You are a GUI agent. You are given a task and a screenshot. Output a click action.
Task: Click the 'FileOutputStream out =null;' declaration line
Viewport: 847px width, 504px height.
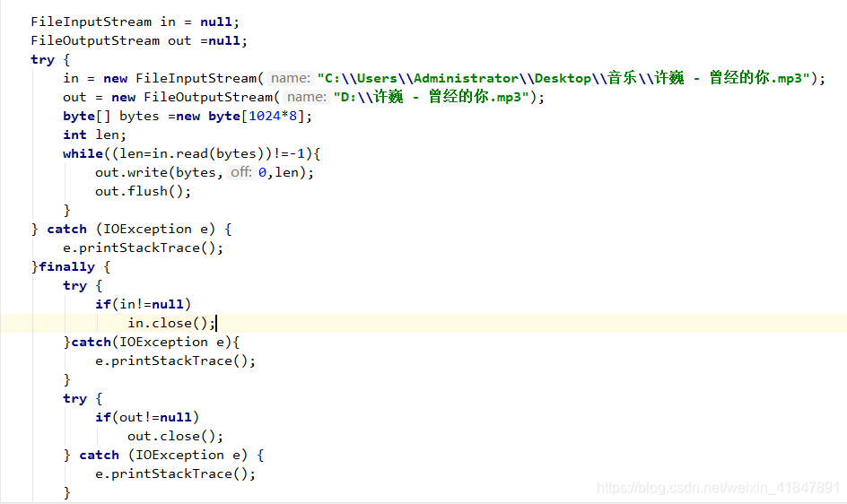pyautogui.click(x=139, y=41)
